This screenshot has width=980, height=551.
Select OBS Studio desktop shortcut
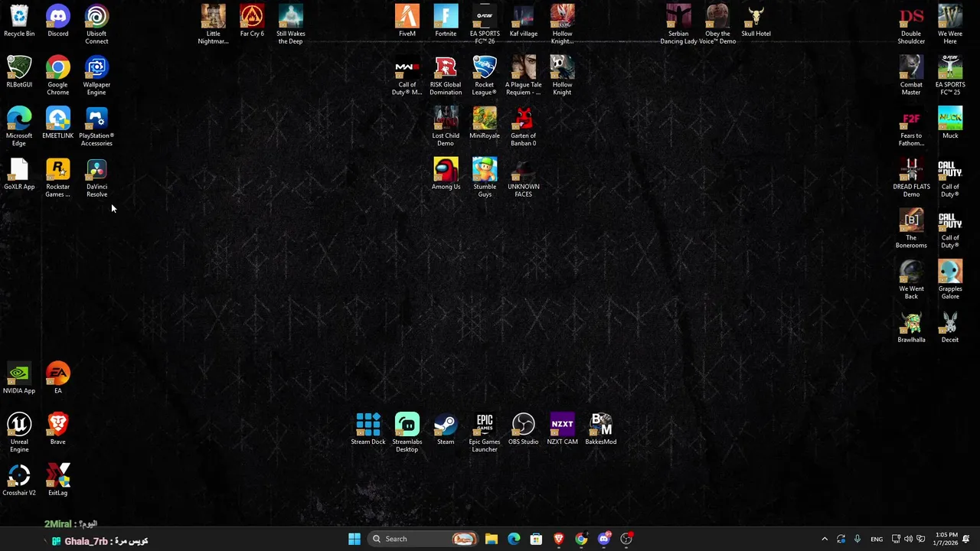tap(524, 429)
